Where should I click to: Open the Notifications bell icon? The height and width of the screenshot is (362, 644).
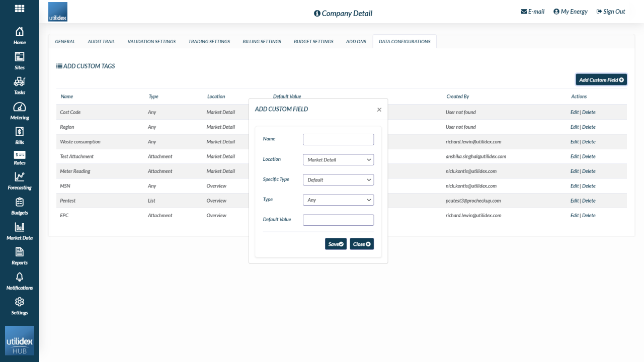(x=19, y=279)
